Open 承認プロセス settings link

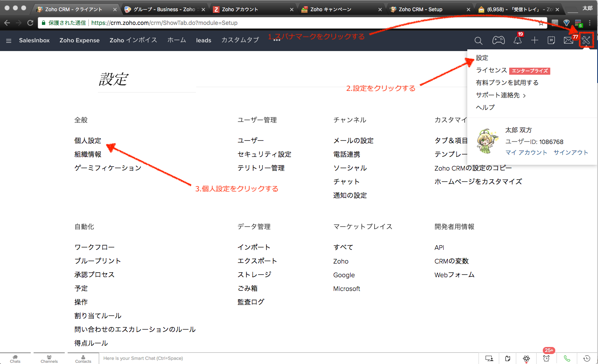tap(95, 275)
